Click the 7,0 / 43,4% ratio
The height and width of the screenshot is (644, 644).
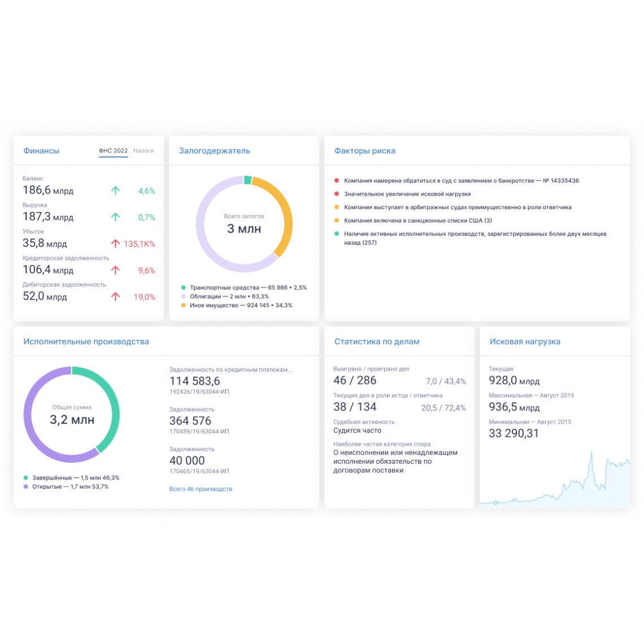(446, 381)
